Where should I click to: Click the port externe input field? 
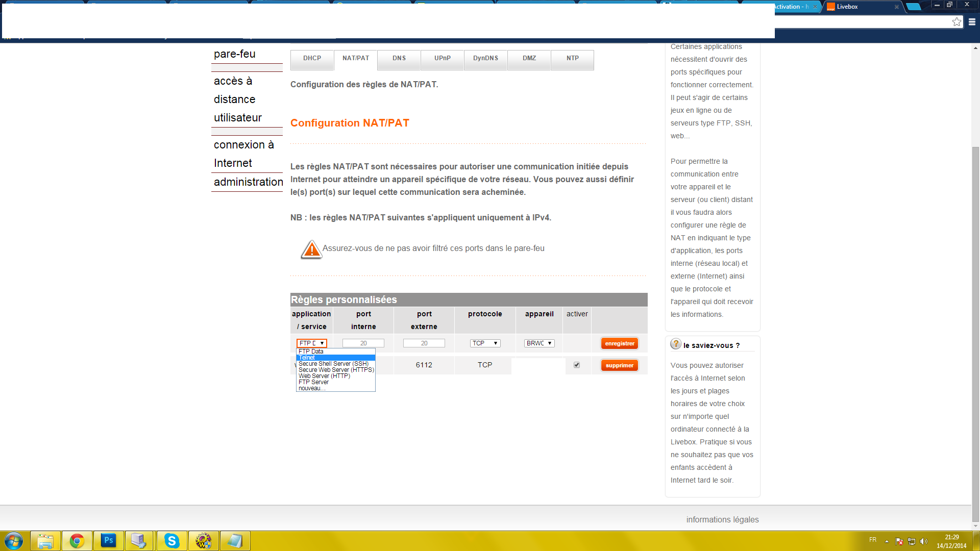click(424, 343)
